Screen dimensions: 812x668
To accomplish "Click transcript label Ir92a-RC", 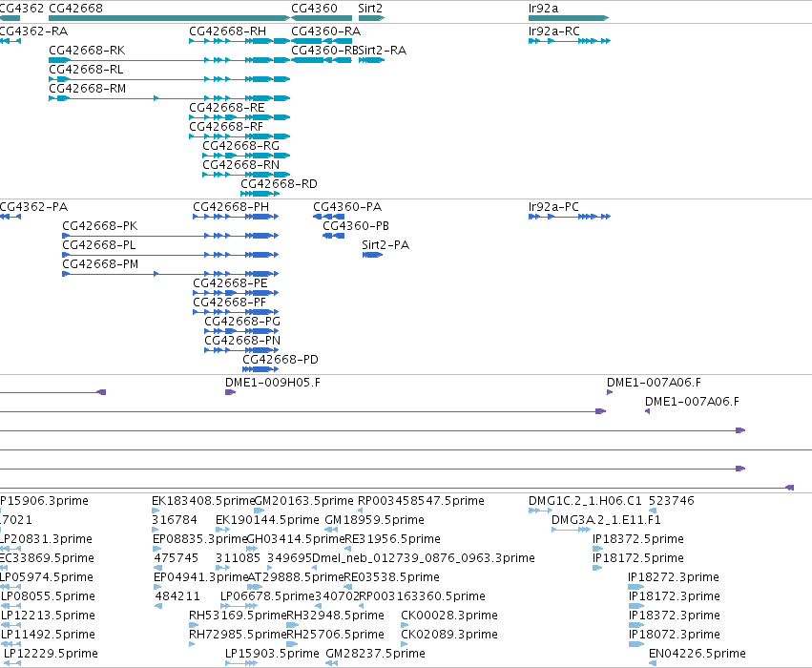I will pos(554,31).
